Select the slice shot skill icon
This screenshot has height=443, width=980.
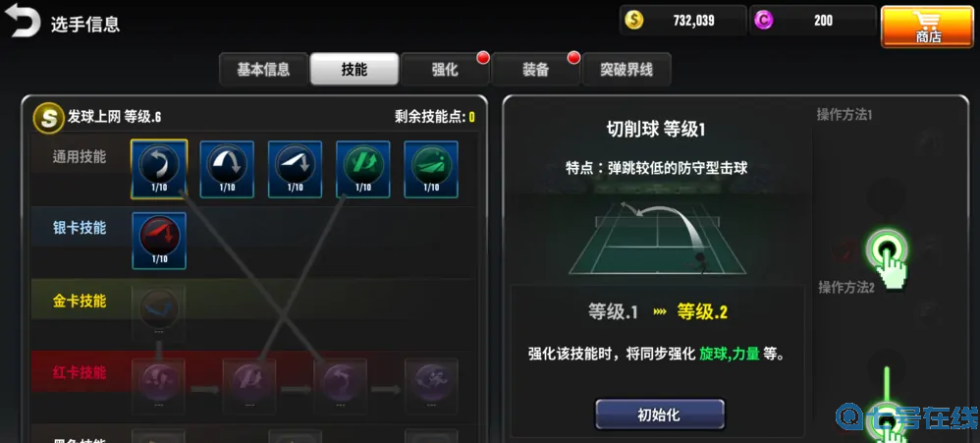159,169
